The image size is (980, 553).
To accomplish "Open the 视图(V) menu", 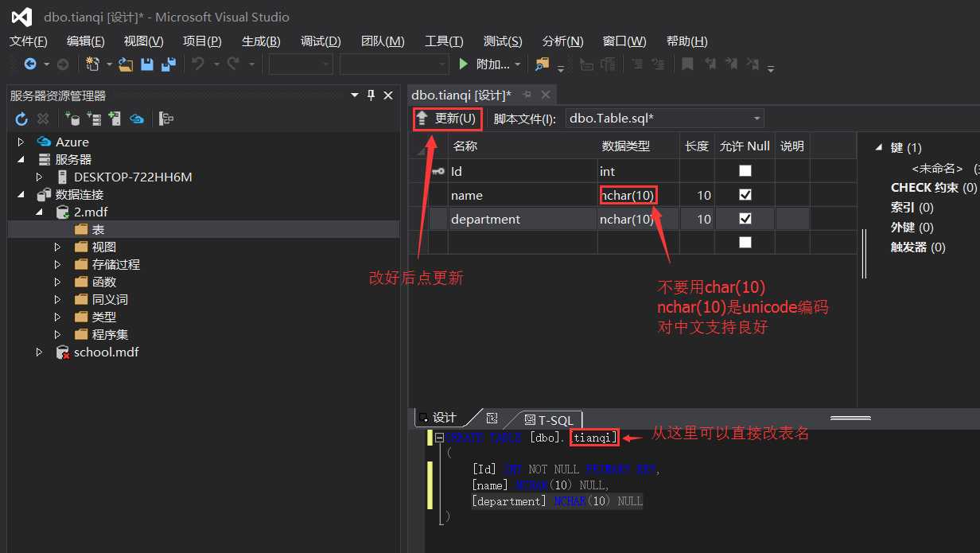I will (143, 41).
